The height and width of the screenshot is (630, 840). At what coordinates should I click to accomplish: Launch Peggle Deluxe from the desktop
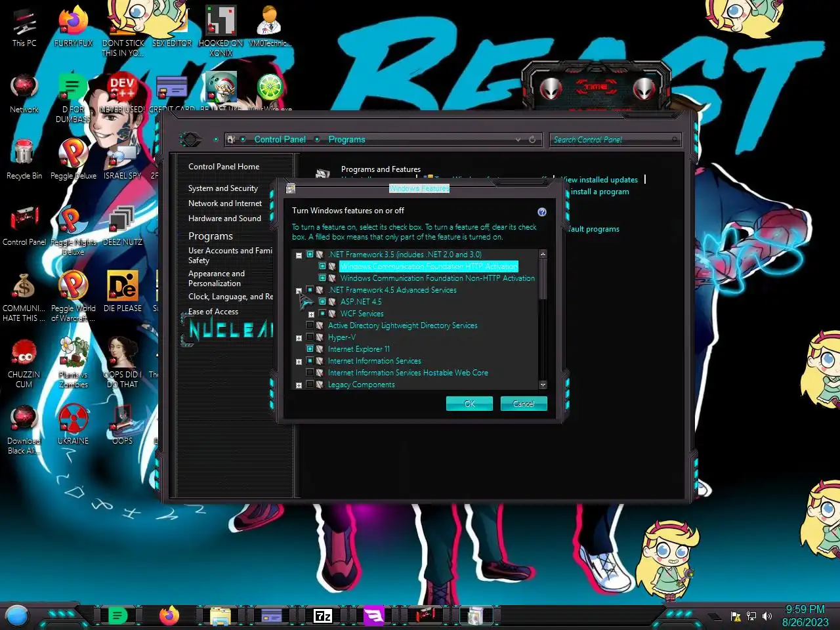(x=73, y=159)
